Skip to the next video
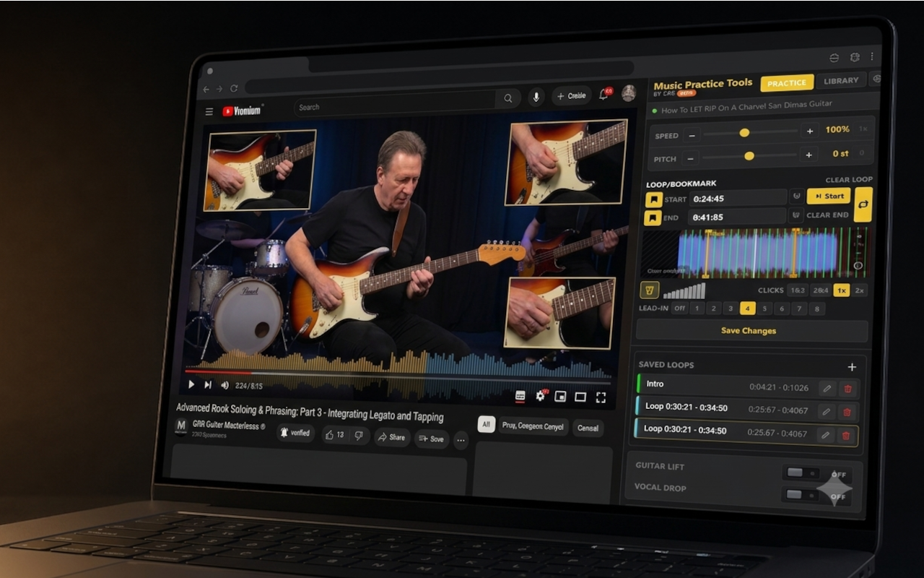 tap(208, 386)
